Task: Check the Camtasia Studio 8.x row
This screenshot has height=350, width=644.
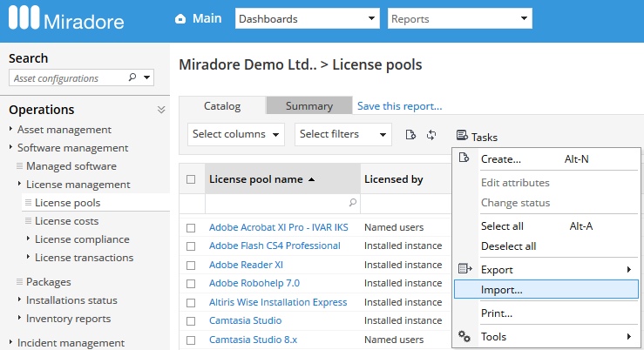Action: tap(191, 340)
